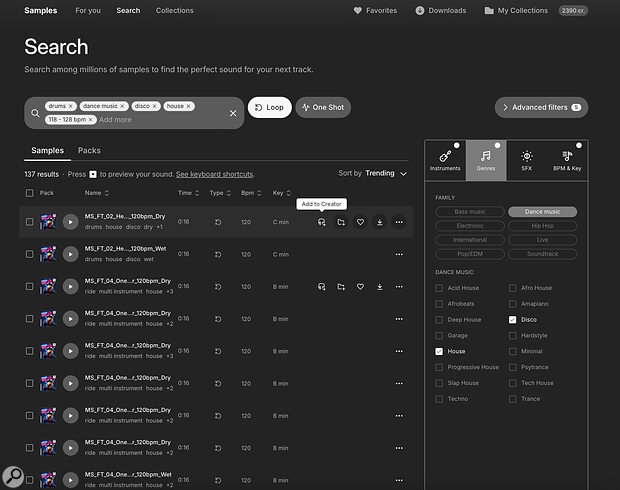Open the Instruments filter panel
The image size is (620, 490).
pyautogui.click(x=445, y=160)
